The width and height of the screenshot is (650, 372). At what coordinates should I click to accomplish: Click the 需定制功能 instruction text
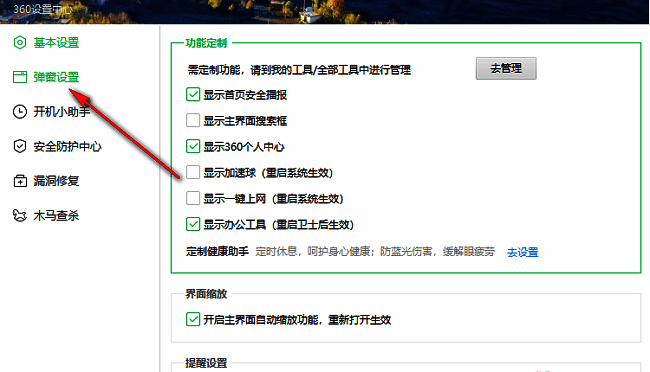pyautogui.click(x=299, y=70)
